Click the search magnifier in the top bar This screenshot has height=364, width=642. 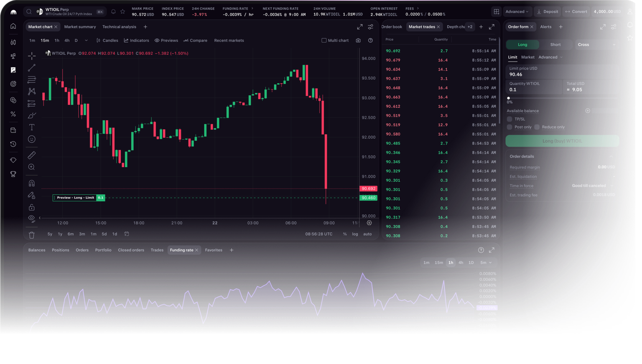[x=29, y=12]
